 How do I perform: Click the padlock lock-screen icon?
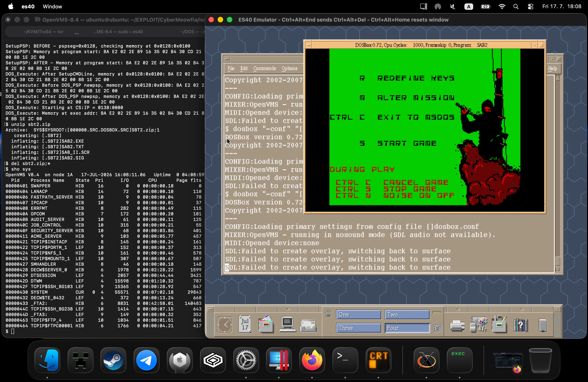328,313
